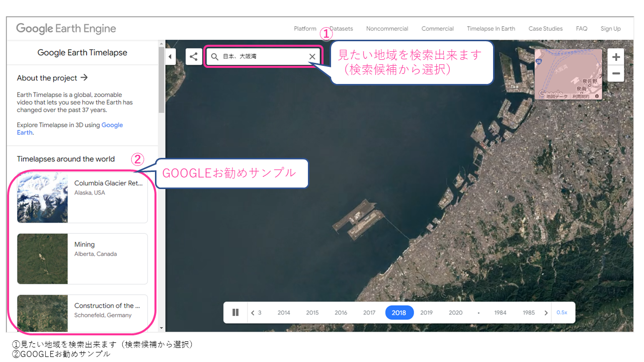Open the Platform menu
The height and width of the screenshot is (362, 644).
point(305,29)
